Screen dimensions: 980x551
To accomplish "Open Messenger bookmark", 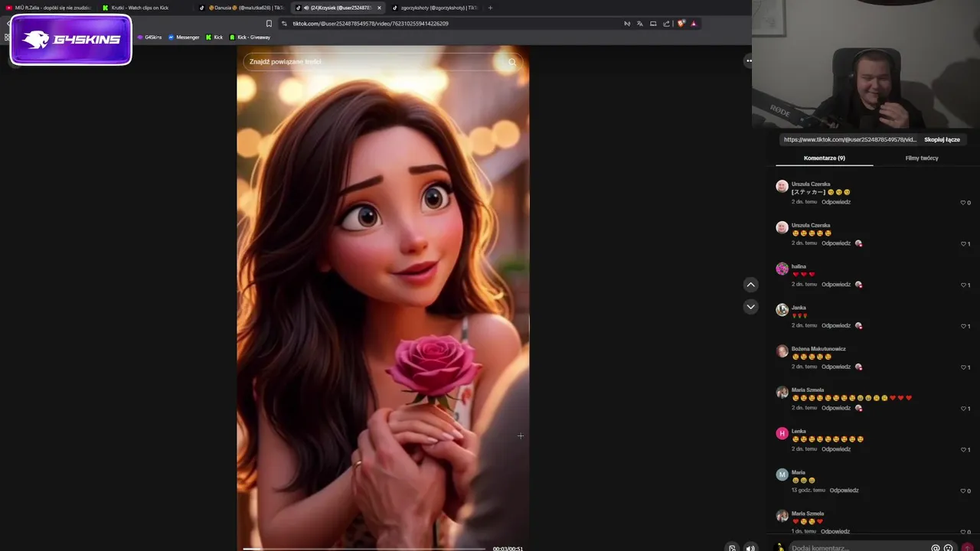I will coord(184,37).
